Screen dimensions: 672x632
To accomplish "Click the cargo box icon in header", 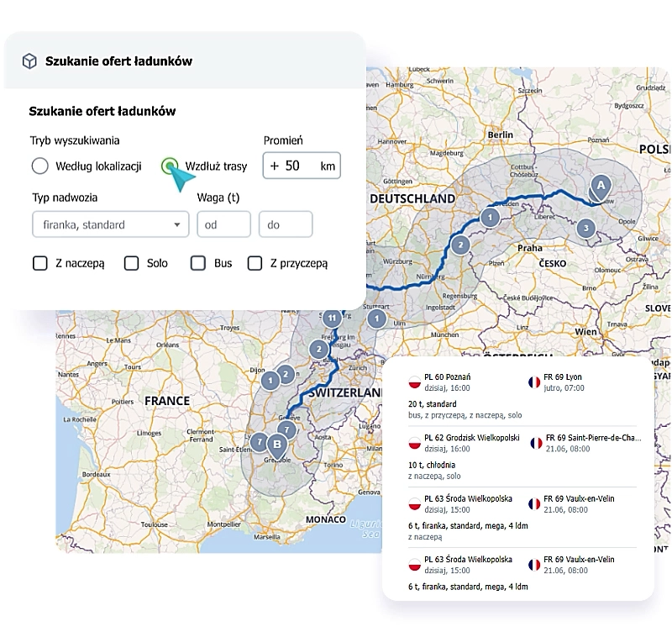I will 29,61.
